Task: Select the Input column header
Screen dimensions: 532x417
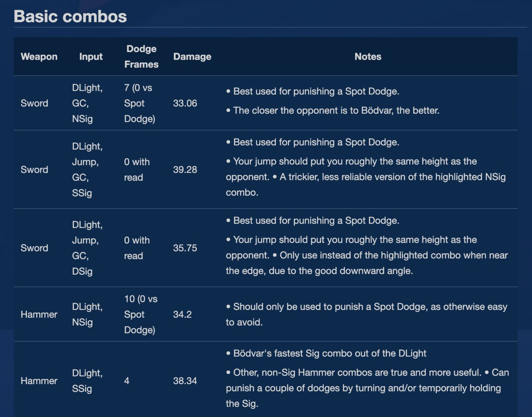Action: click(91, 56)
